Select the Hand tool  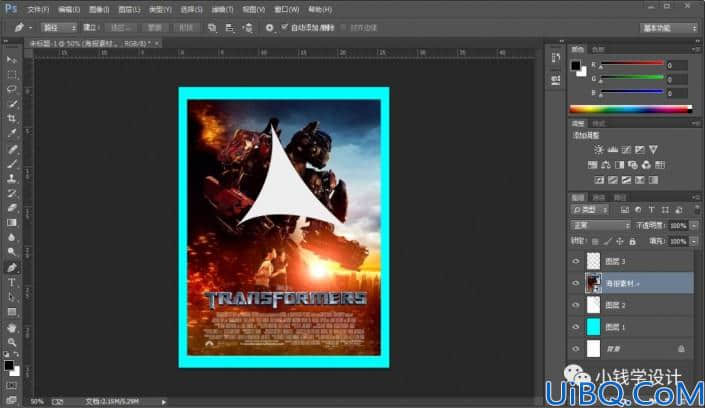(12, 327)
